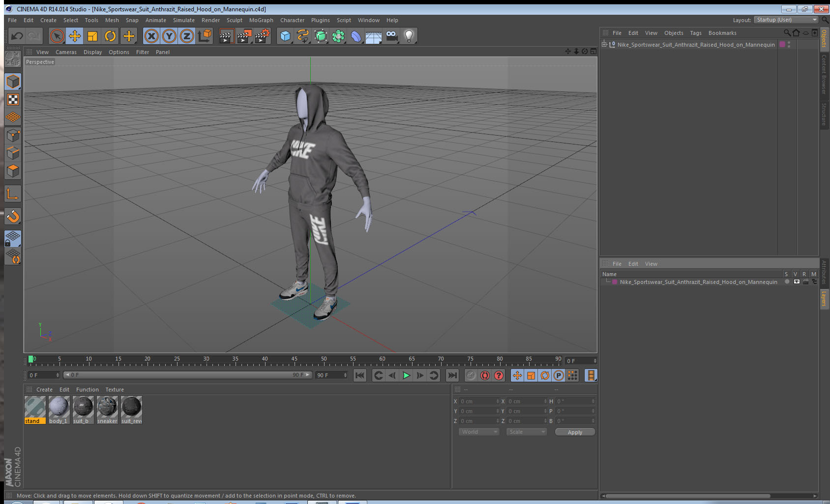Go to end of animation
Image resolution: width=830 pixels, height=504 pixels.
point(452,375)
